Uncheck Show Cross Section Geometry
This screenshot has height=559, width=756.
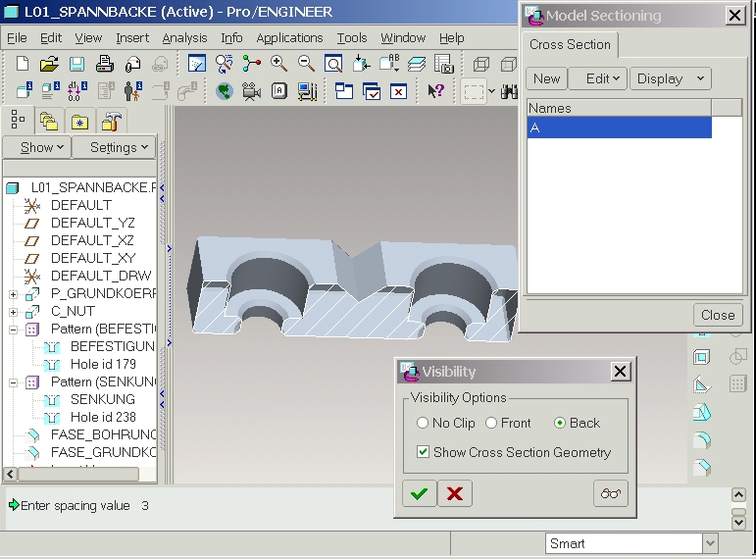[x=423, y=452]
